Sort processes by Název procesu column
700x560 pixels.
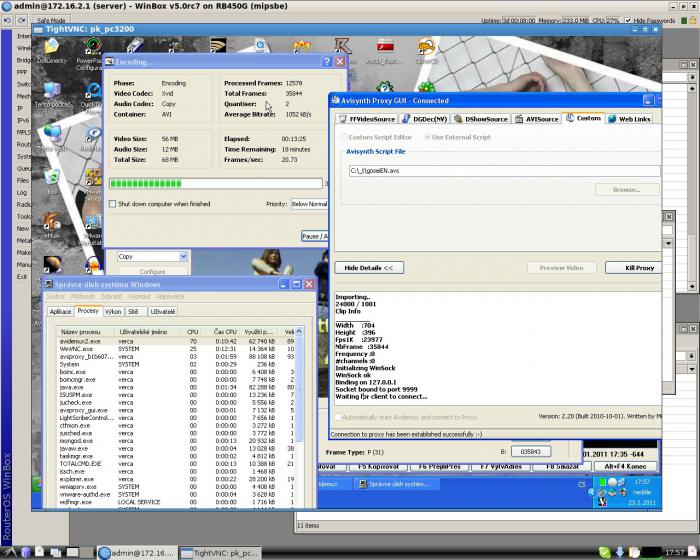point(86,332)
